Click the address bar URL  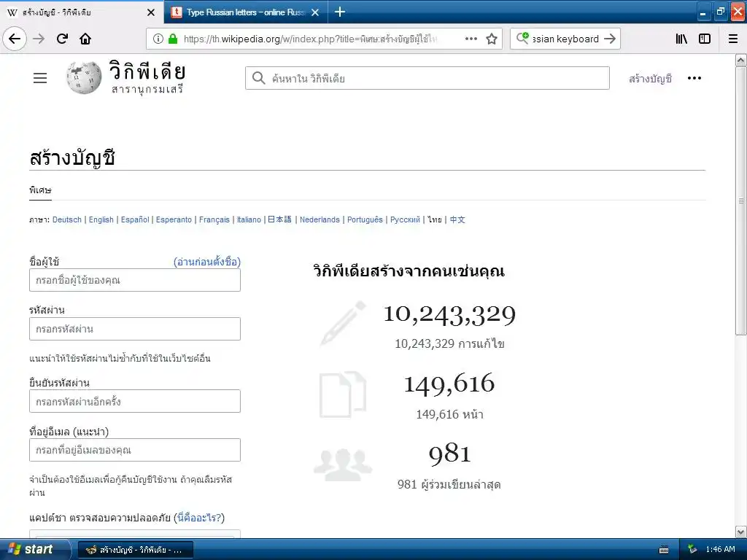point(311,39)
